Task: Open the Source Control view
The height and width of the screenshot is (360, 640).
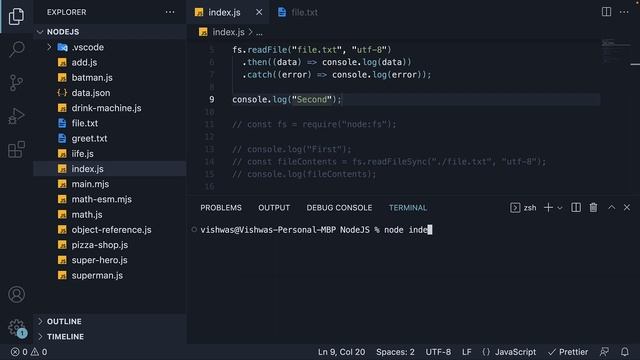Action: tap(16, 83)
